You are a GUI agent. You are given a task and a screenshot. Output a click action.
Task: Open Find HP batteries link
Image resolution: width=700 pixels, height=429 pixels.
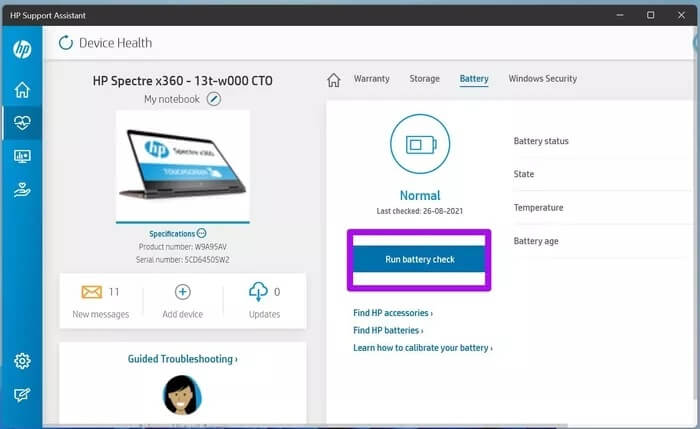tap(388, 330)
